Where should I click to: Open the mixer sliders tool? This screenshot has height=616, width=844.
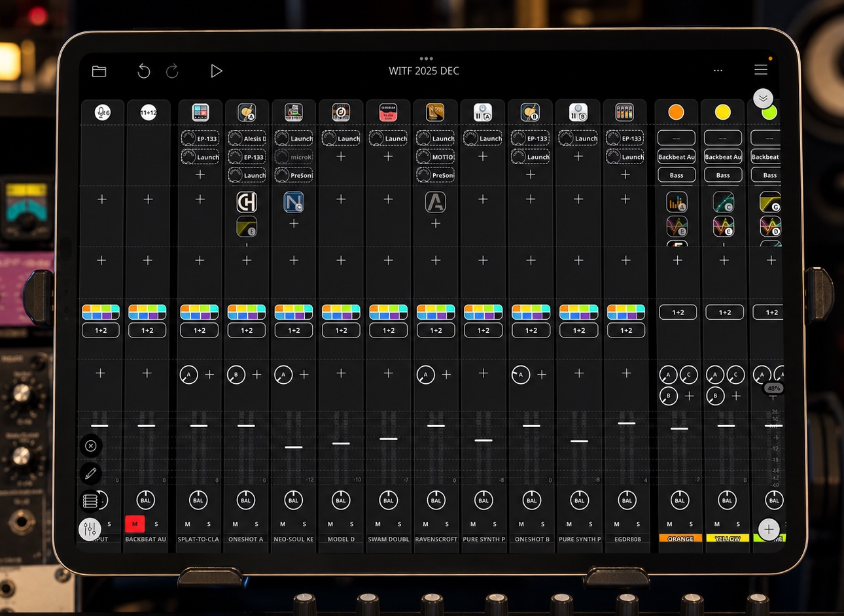click(x=90, y=529)
